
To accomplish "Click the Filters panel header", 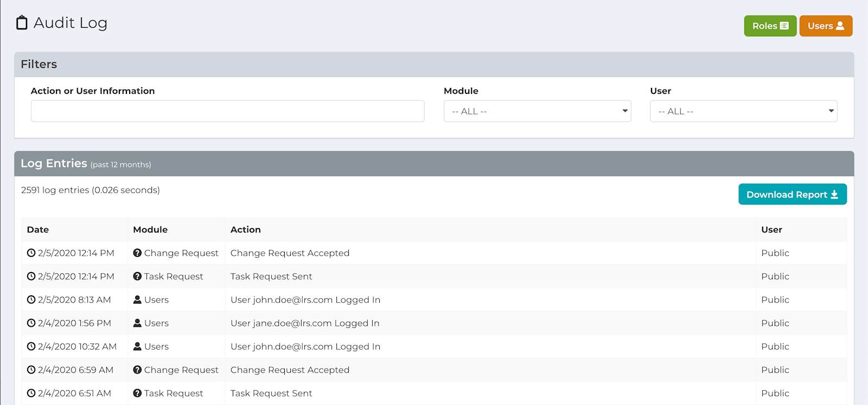I will pyautogui.click(x=434, y=64).
